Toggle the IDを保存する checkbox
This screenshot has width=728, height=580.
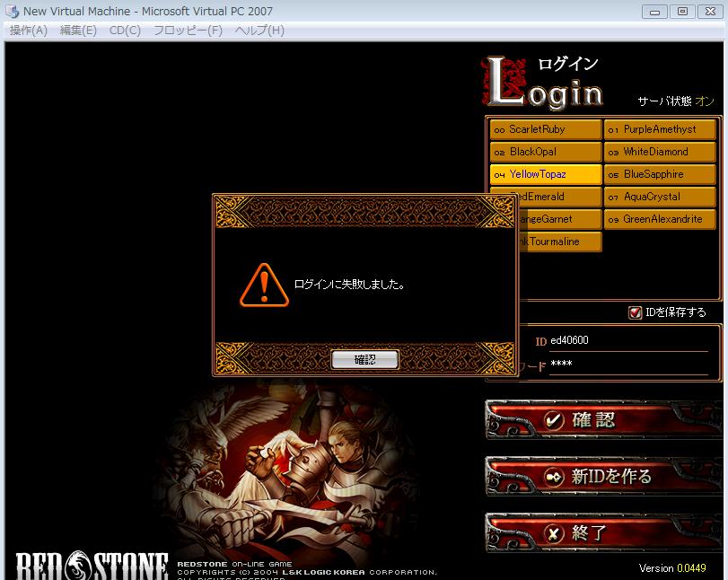click(x=636, y=312)
